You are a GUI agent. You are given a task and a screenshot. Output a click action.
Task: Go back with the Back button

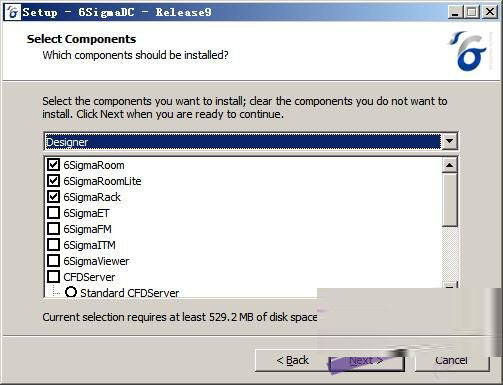click(292, 360)
